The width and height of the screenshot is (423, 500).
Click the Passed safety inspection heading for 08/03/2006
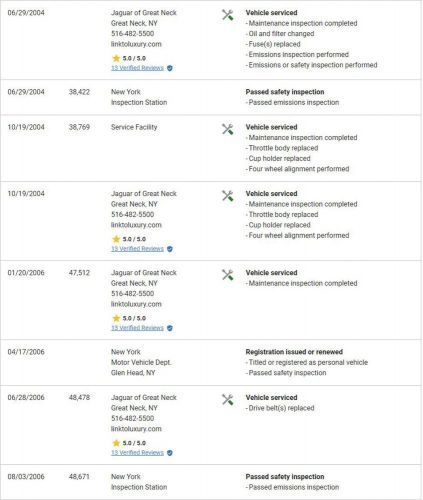[x=285, y=477]
